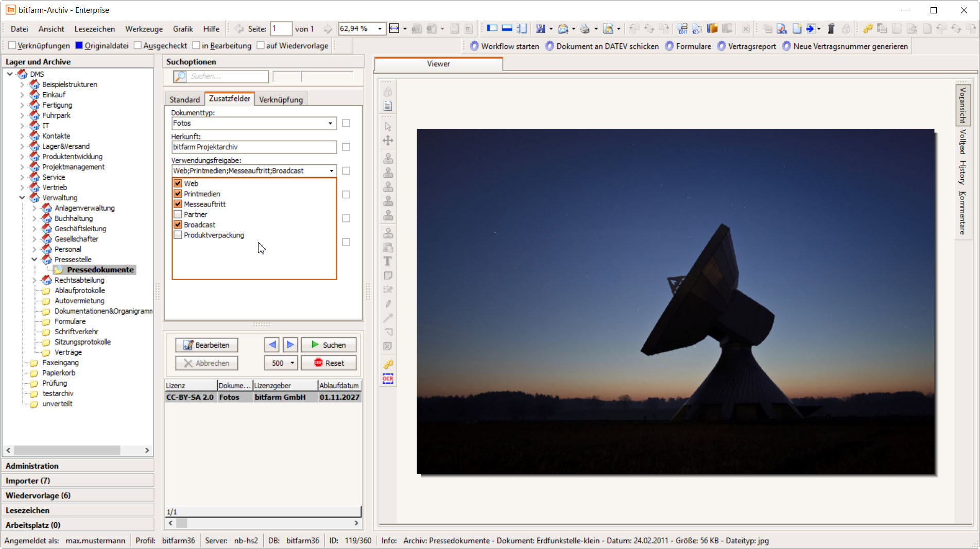This screenshot has width=980, height=549.
Task: Expand the Rechtsabteilung tree node
Action: click(x=35, y=280)
